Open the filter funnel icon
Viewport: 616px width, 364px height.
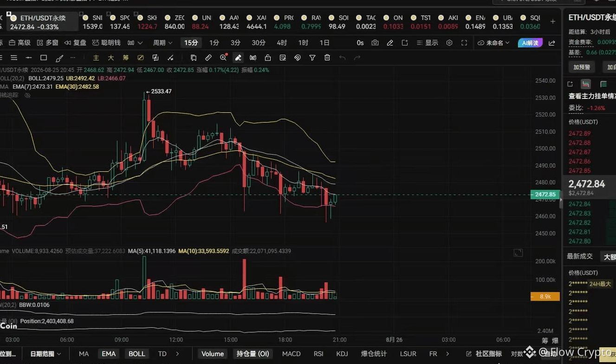coord(312,58)
